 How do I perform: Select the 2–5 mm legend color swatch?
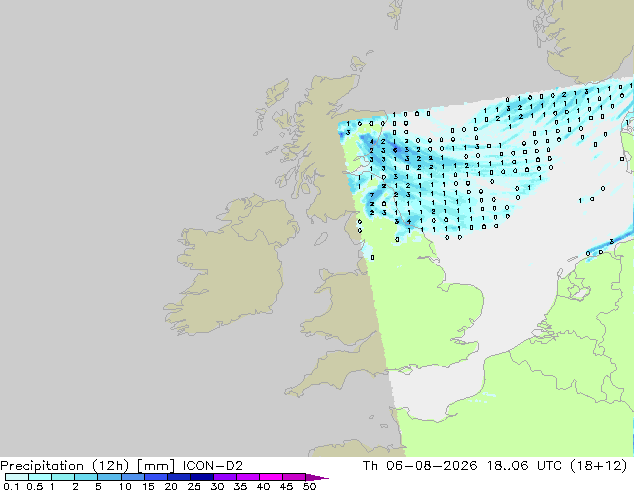86,477
